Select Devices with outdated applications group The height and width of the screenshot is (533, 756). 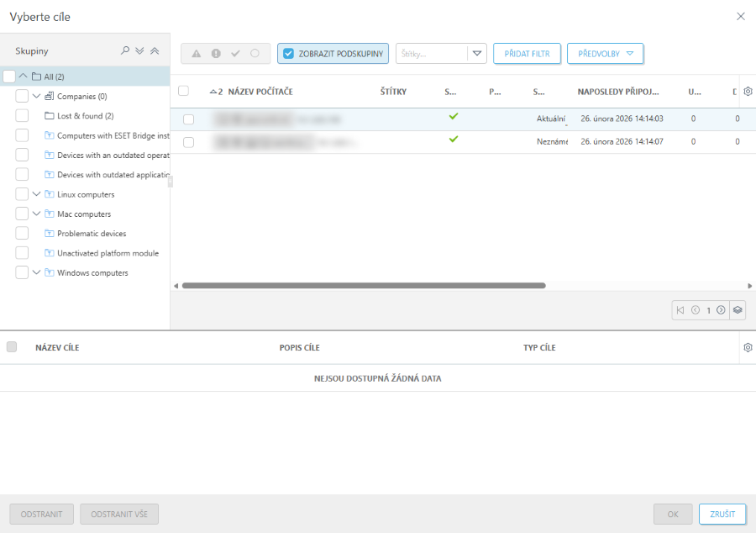113,175
